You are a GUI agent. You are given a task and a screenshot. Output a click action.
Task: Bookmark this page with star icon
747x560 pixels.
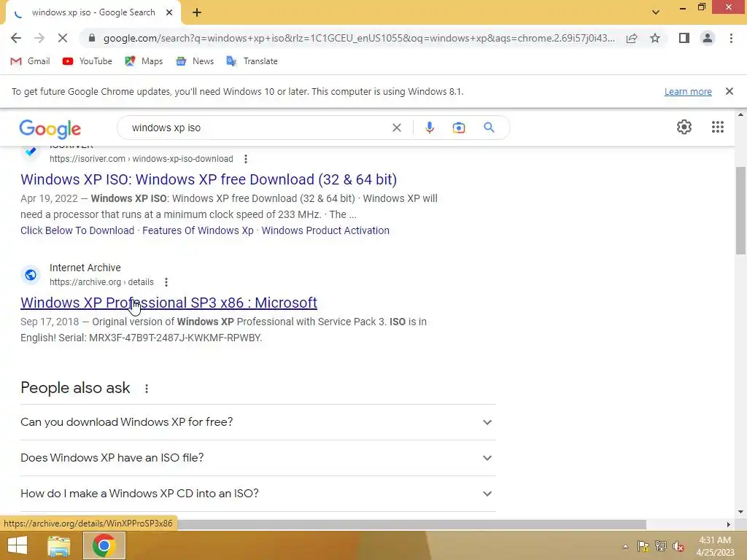pos(655,38)
